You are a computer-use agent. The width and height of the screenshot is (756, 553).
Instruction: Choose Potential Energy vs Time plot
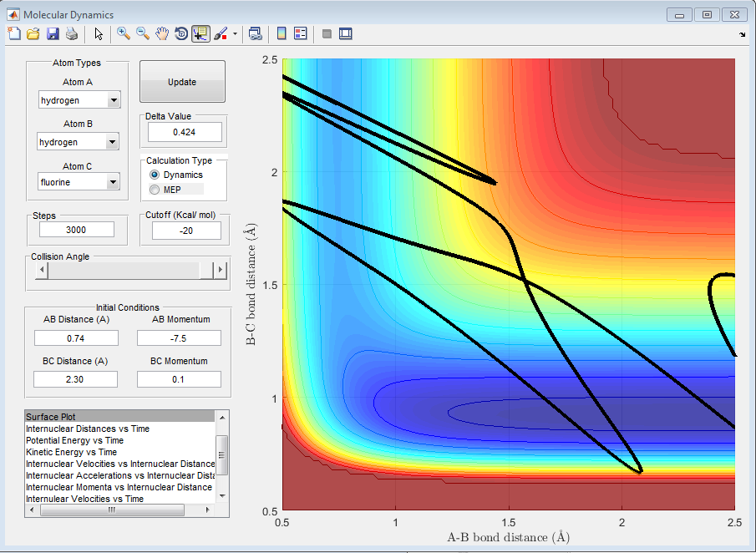pyautogui.click(x=75, y=440)
